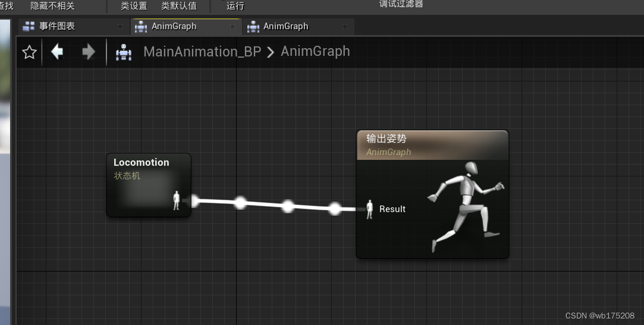Screen dimensions: 644x325
Task: Navigate back with the left arrow
Action: click(57, 52)
